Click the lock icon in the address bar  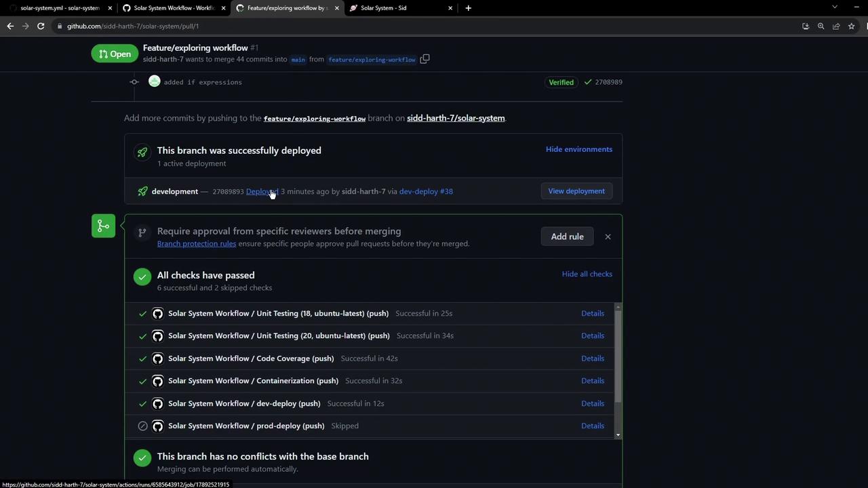[x=60, y=26]
